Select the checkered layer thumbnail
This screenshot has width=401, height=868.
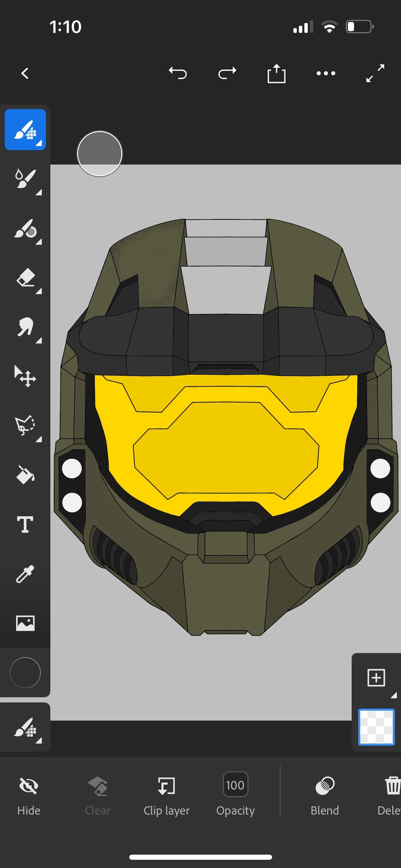(376, 727)
